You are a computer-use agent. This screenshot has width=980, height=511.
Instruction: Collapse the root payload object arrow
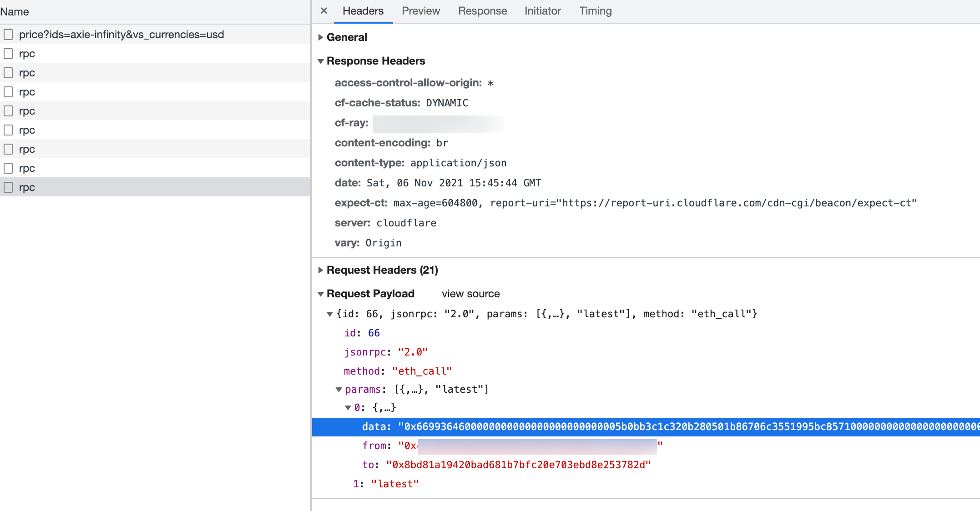click(330, 314)
